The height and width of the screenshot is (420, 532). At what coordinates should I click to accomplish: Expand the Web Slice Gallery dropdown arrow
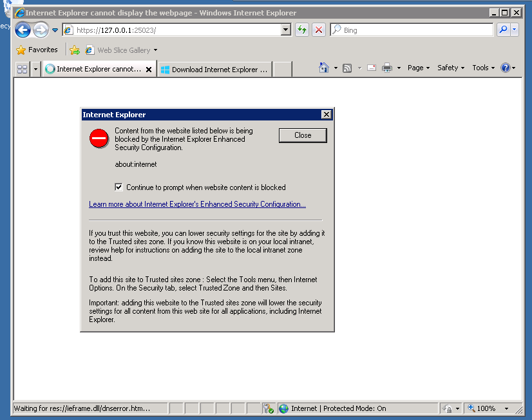[155, 50]
